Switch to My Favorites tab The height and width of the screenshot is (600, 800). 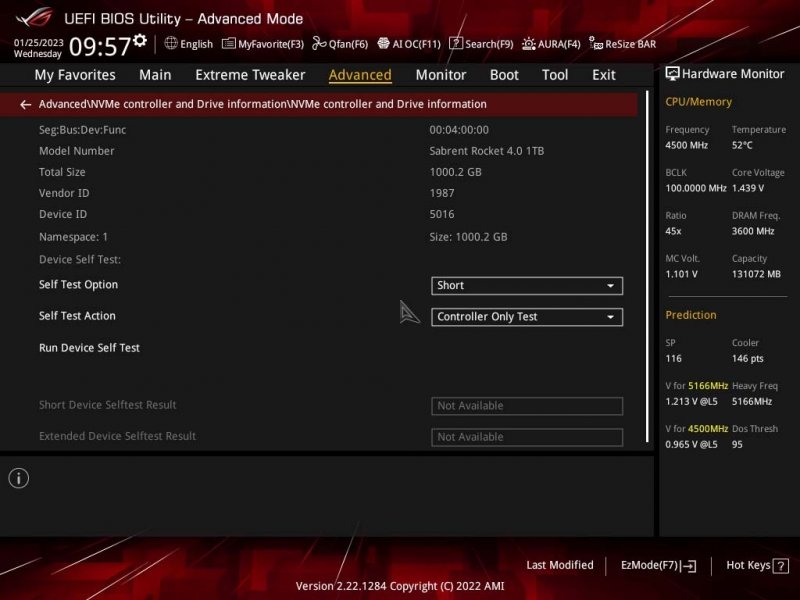(x=75, y=75)
